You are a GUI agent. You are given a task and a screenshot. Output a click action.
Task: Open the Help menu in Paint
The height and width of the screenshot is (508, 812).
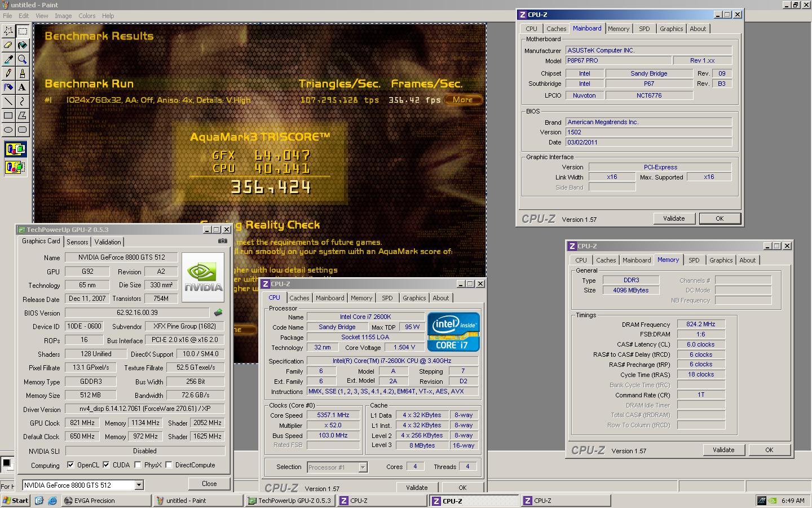click(108, 16)
